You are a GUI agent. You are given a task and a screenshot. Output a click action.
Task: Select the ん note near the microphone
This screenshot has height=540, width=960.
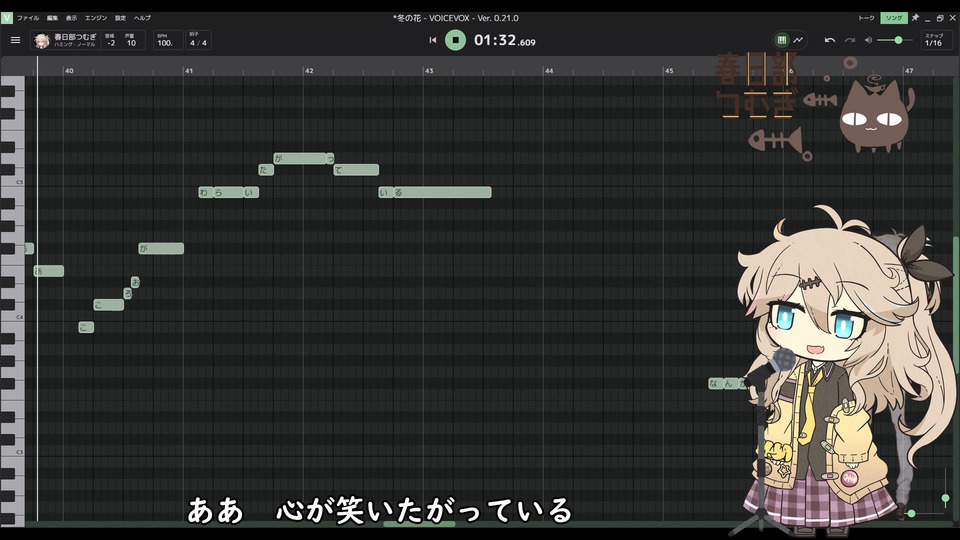[x=730, y=383]
